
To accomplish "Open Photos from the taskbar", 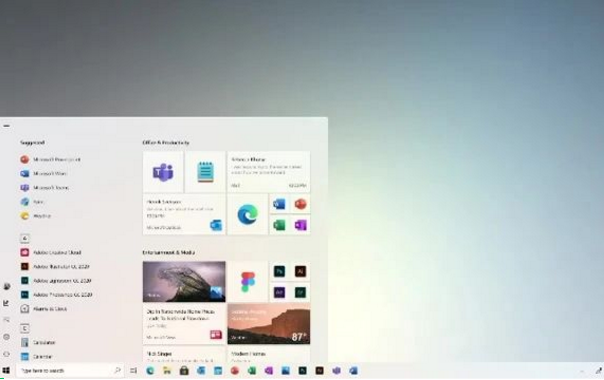I will click(285, 370).
